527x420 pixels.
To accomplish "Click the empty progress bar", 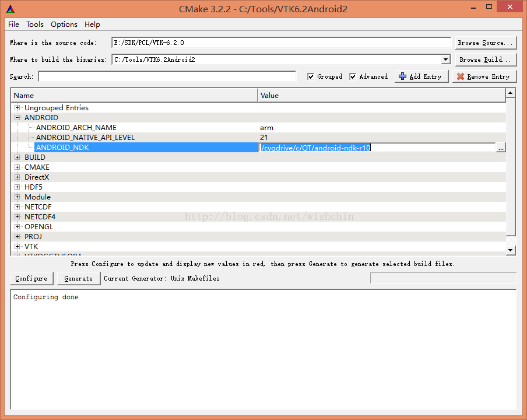I will [443, 278].
